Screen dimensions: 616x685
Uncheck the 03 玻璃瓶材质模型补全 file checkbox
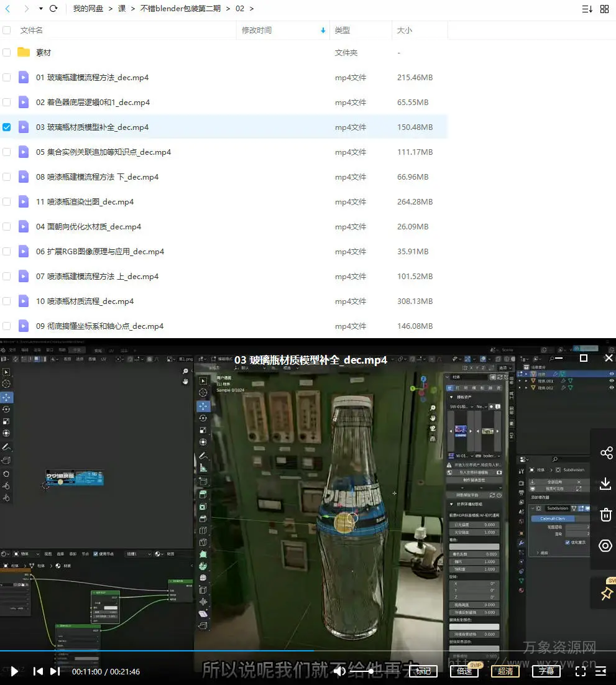7,127
